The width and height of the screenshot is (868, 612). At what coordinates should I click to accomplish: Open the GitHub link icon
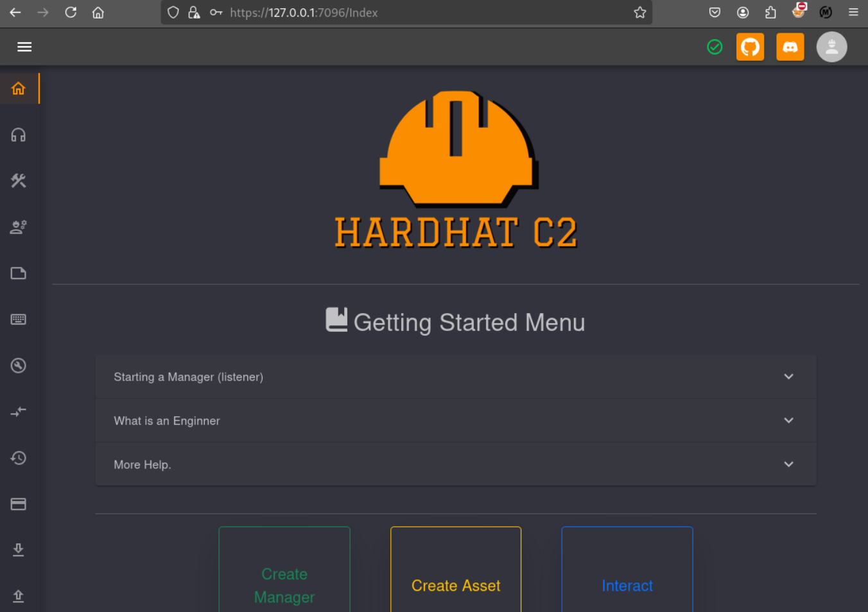750,47
